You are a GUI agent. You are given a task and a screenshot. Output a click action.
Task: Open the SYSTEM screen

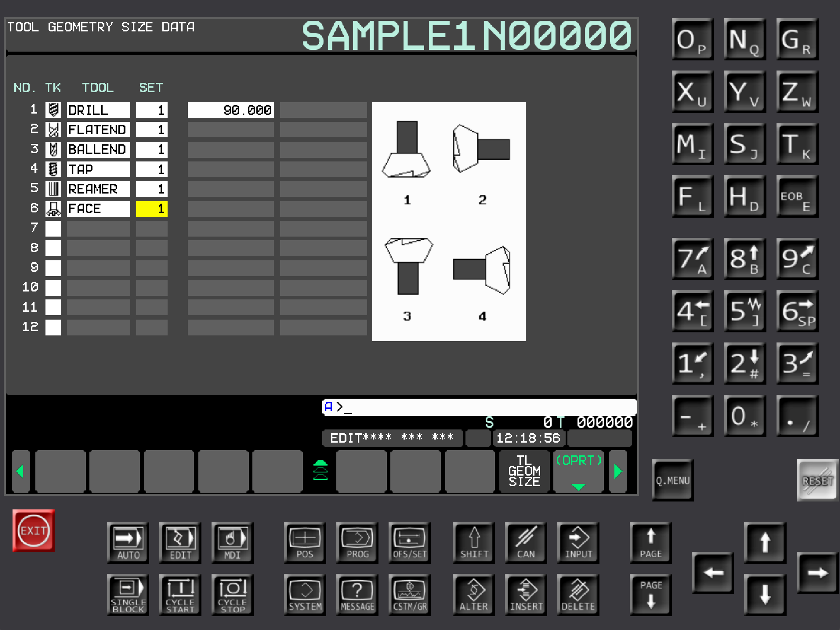pyautogui.click(x=305, y=595)
